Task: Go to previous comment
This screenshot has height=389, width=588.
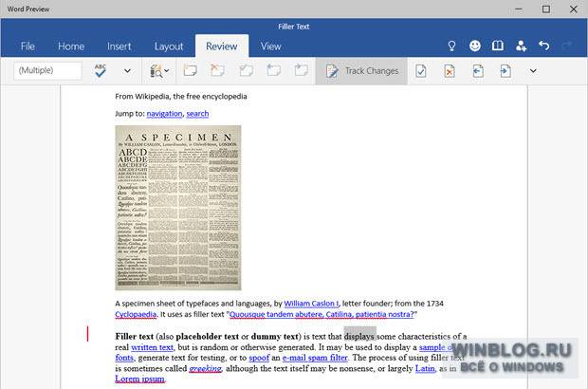Action: point(274,70)
